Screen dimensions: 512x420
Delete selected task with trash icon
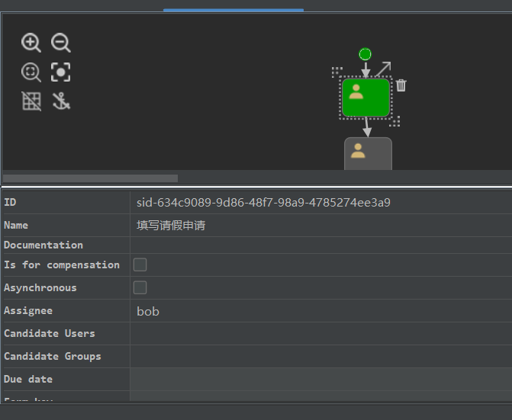(401, 85)
